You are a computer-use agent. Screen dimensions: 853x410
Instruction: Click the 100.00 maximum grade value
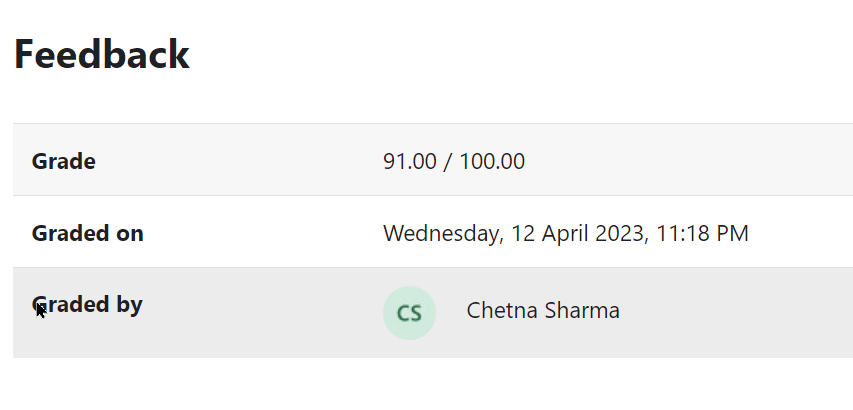[x=492, y=161]
